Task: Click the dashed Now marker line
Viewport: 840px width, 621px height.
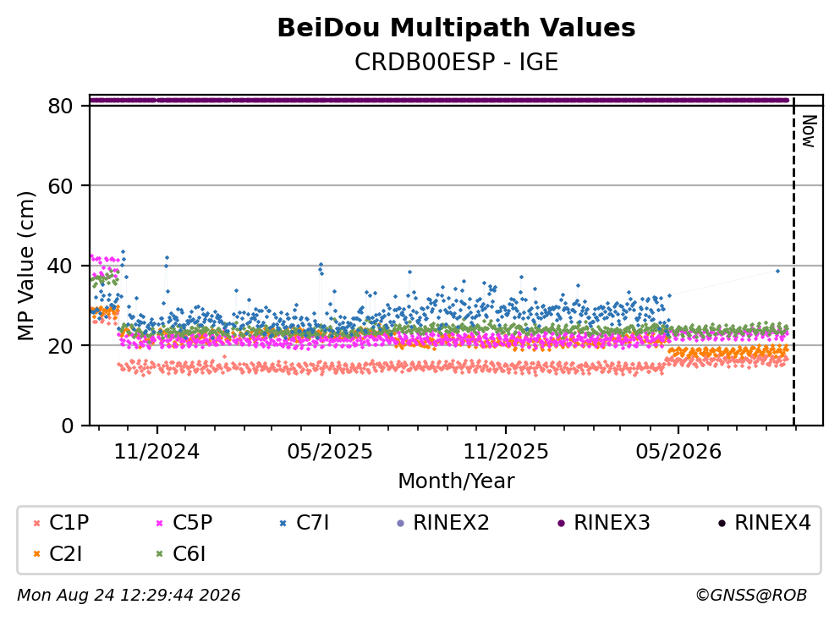Action: [794, 261]
